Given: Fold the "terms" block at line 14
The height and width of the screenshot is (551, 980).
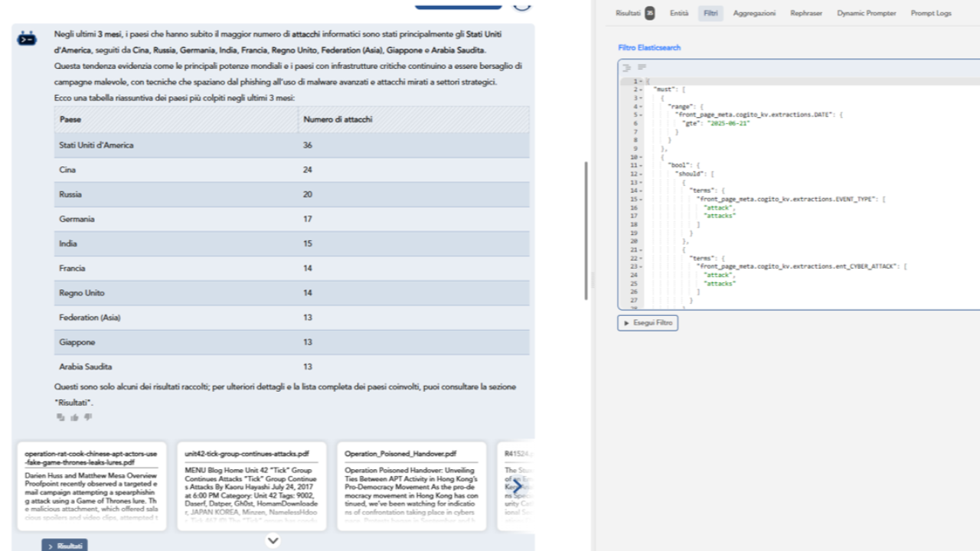Looking at the screenshot, I should coord(642,191).
